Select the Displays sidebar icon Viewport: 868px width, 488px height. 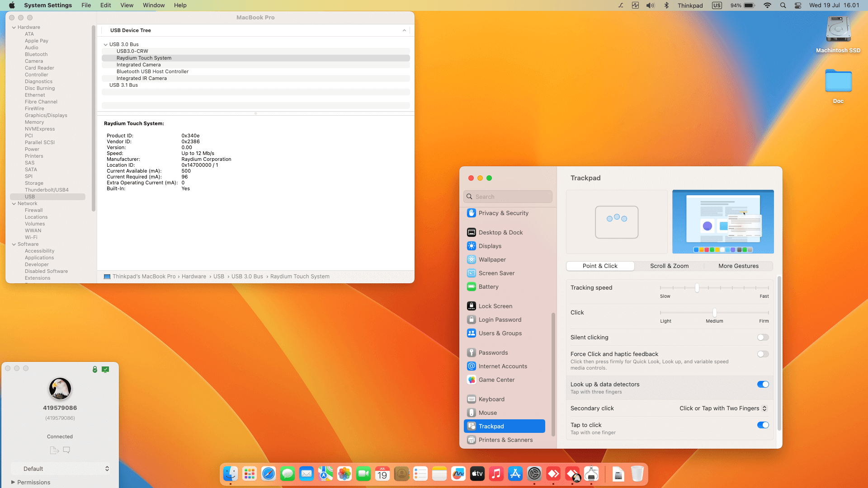coord(472,246)
